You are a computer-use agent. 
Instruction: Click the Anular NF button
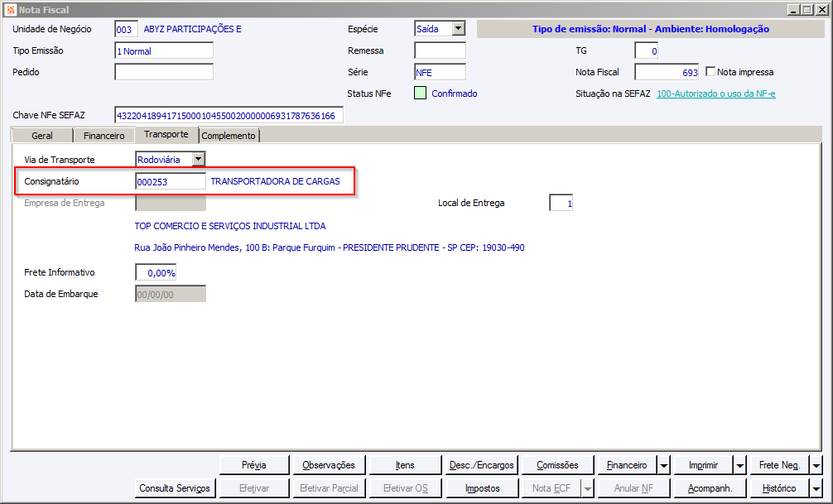[633, 488]
